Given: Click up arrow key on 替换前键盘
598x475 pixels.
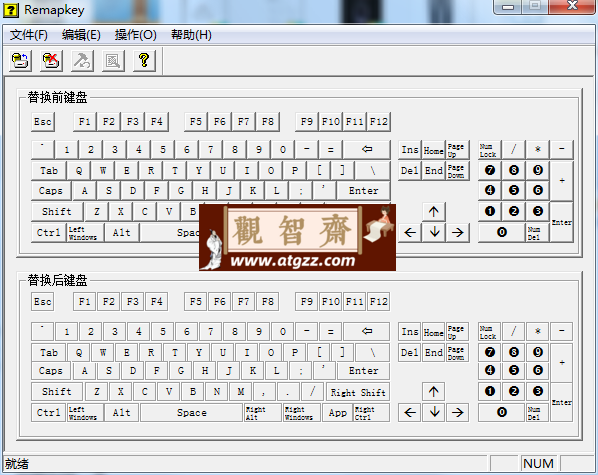Looking at the screenshot, I should (x=434, y=211).
